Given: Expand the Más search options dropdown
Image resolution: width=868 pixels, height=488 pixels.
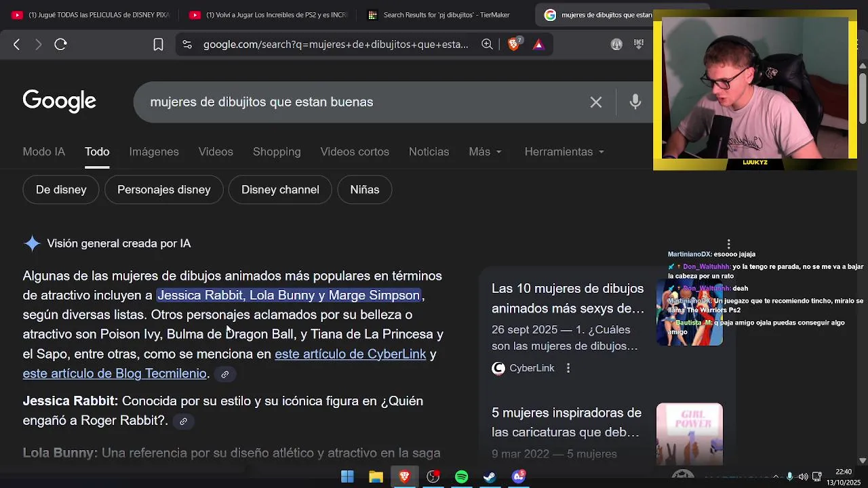Looking at the screenshot, I should [x=485, y=152].
